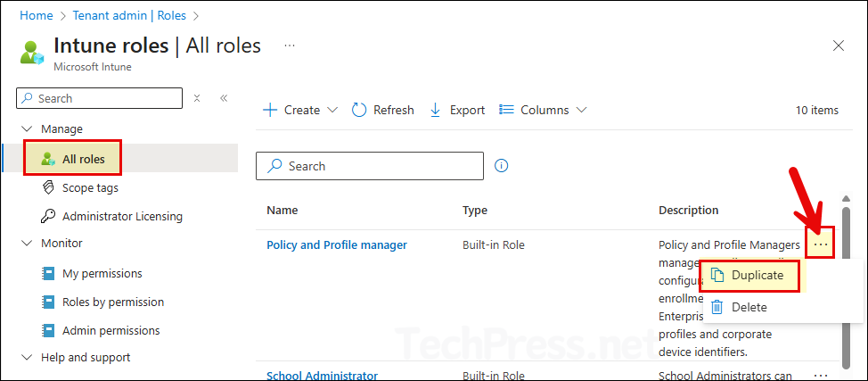Click the roles list Search field
The image size is (868, 381).
369,166
